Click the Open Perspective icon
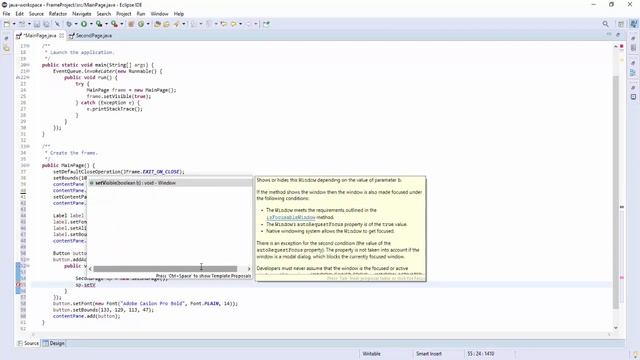Viewport: 640px width, 360px height. [x=621, y=24]
